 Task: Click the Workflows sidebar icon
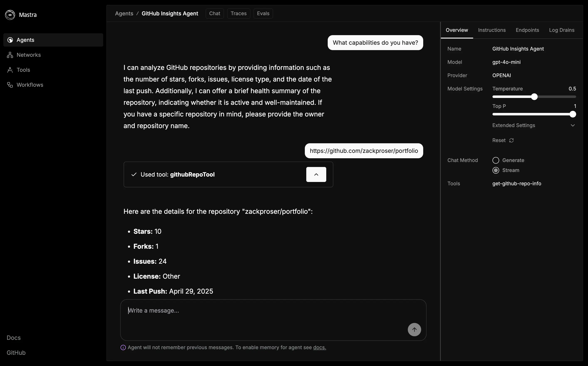coord(10,85)
